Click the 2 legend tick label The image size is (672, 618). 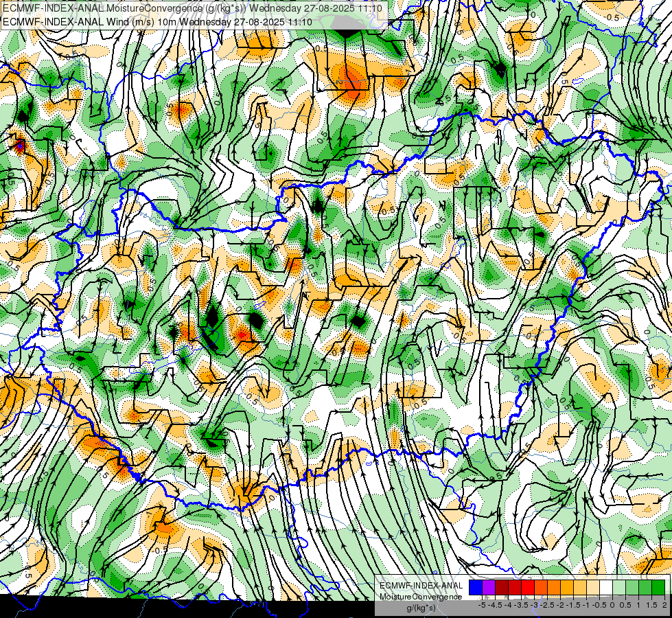tap(664, 605)
